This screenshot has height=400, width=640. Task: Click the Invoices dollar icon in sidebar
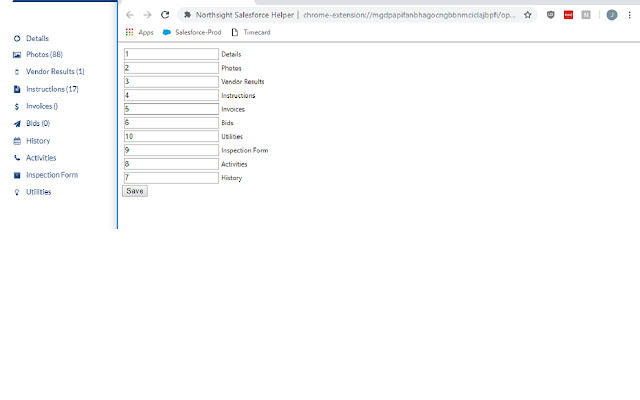point(17,107)
